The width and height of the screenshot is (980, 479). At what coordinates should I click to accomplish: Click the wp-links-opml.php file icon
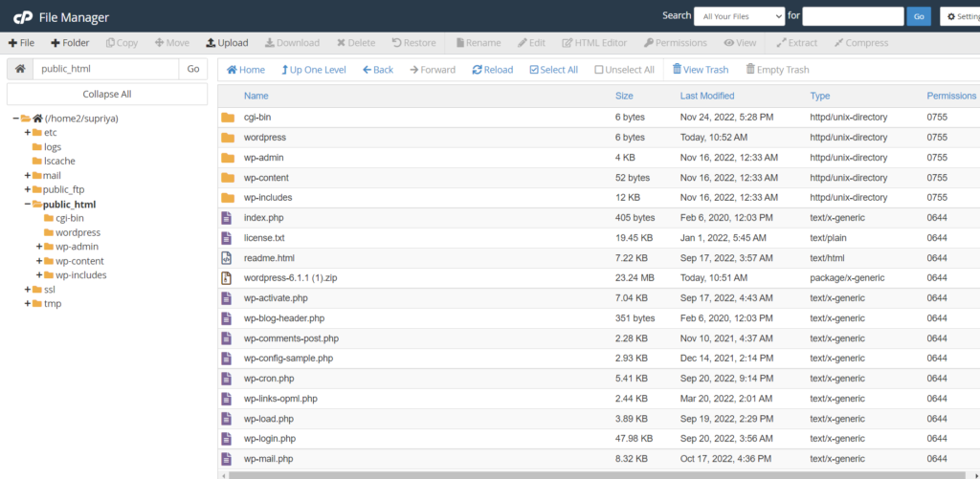pos(226,399)
